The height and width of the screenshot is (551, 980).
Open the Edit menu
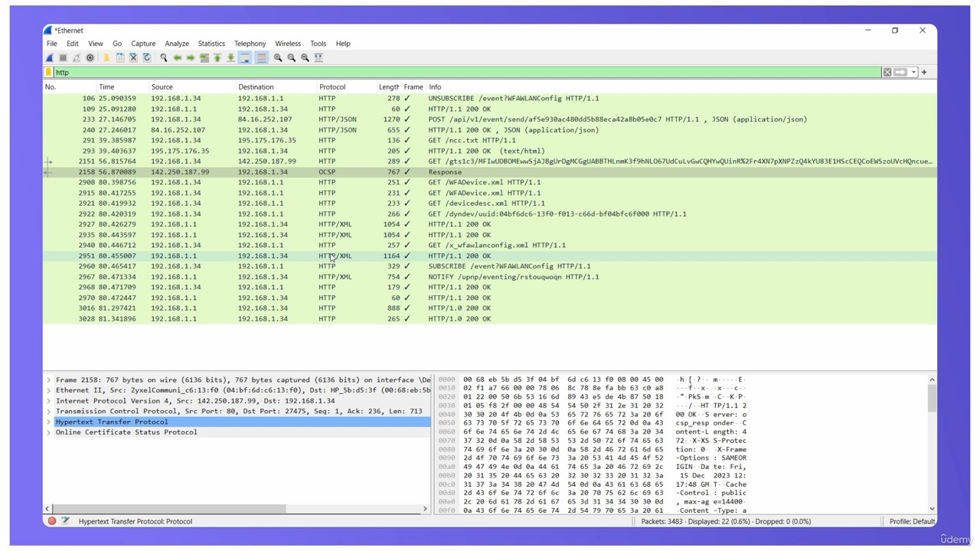(72, 44)
